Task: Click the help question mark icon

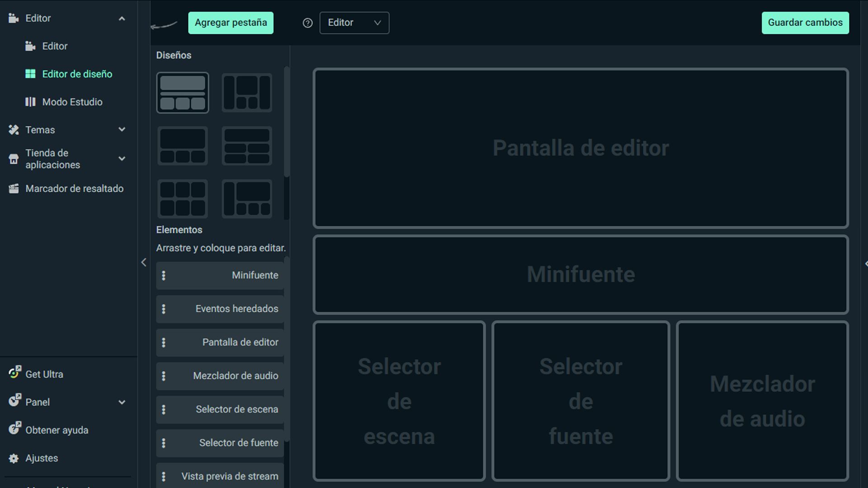Action: click(x=307, y=23)
